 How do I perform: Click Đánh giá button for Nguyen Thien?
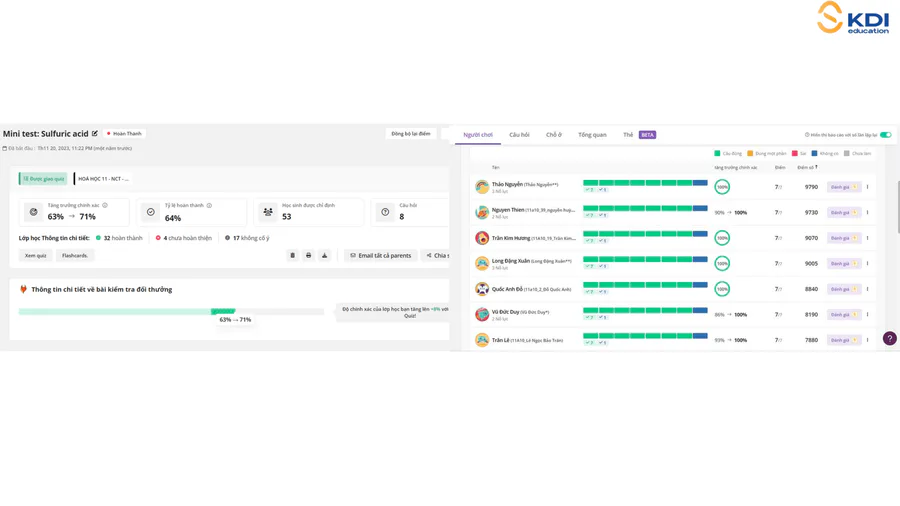[843, 212]
